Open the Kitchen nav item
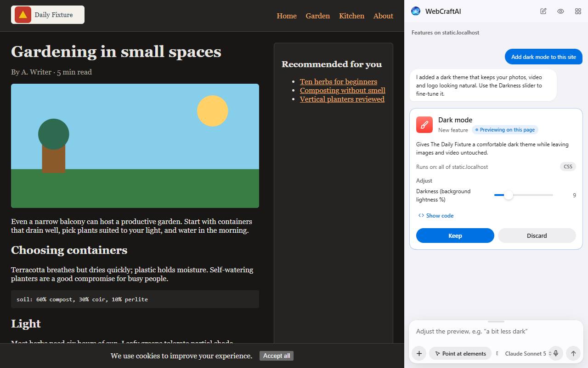Screen dimensions: 588x368 pyautogui.click(x=352, y=16)
